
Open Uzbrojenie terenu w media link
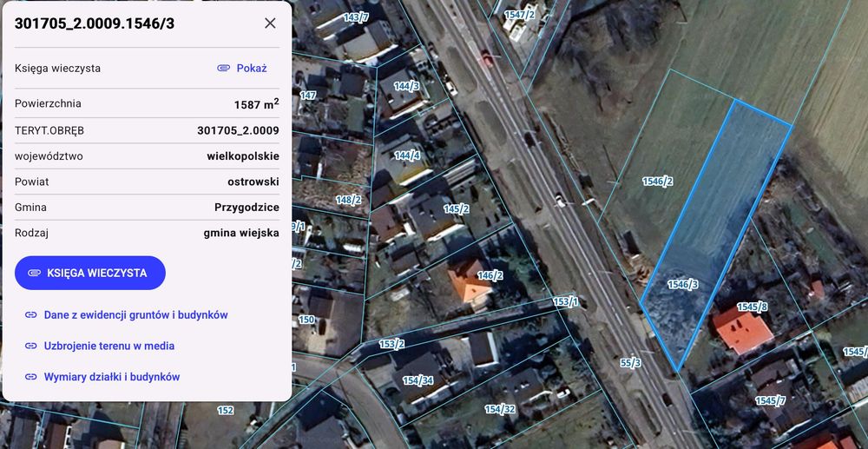tap(109, 346)
